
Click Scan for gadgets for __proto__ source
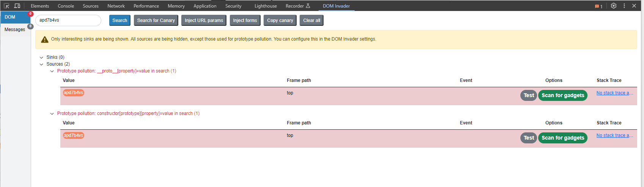tap(563, 95)
